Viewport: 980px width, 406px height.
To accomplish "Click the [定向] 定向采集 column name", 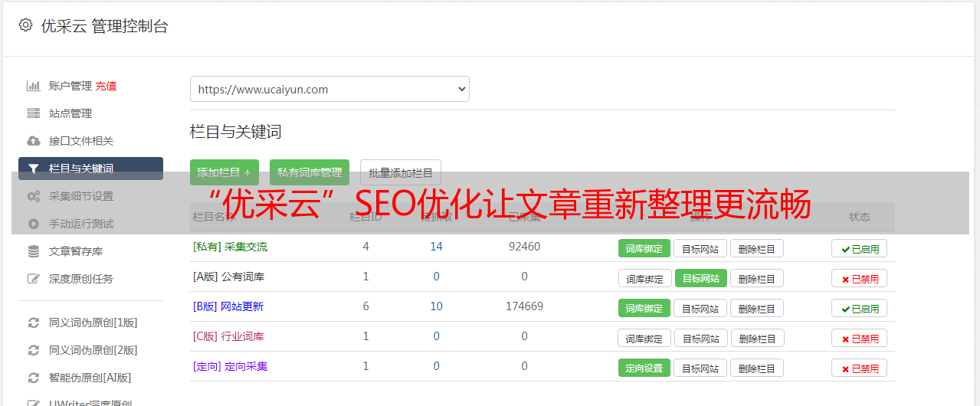I will [231, 366].
